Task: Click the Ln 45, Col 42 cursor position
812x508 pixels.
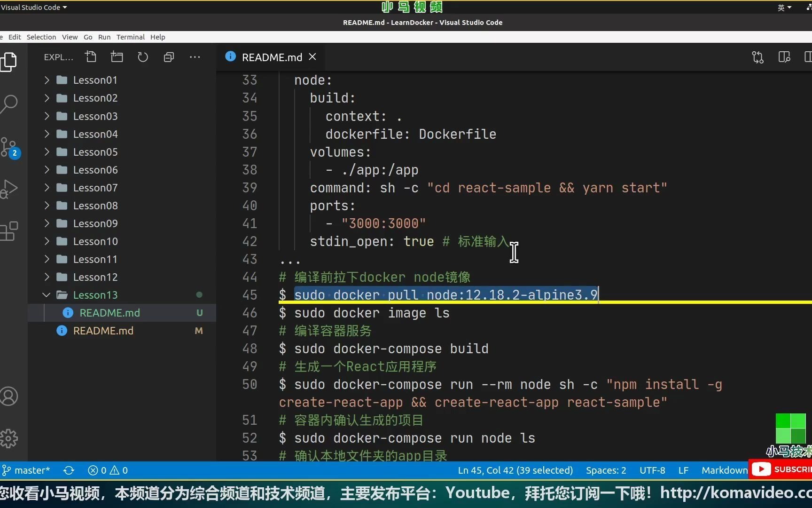Action: click(x=515, y=470)
